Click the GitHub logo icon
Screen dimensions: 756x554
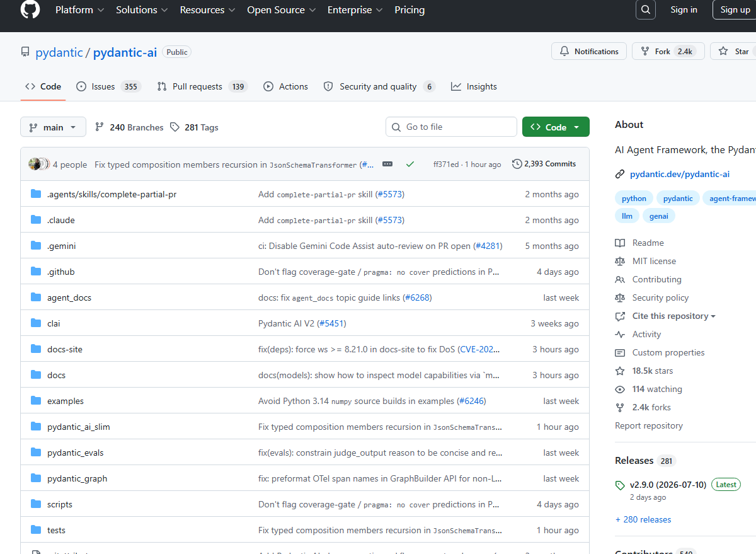[30, 9]
